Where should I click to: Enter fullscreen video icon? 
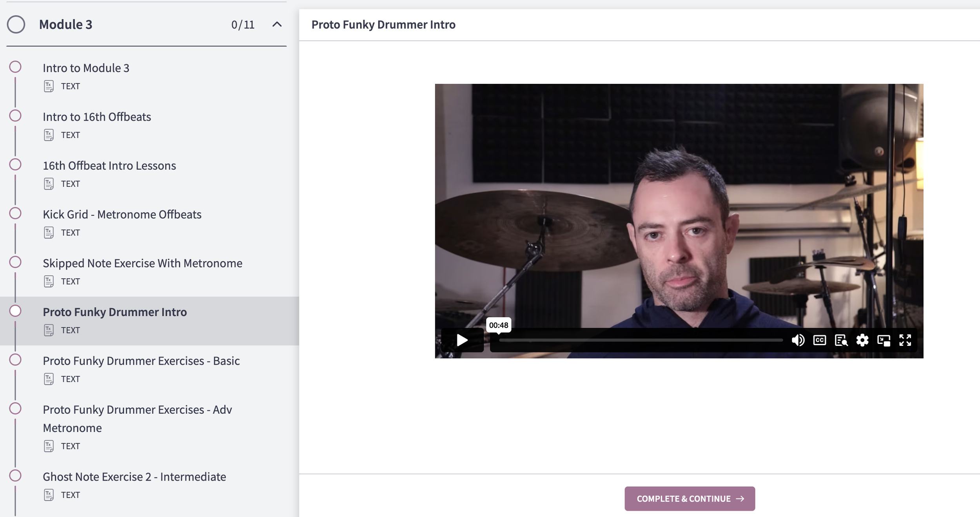coord(905,340)
